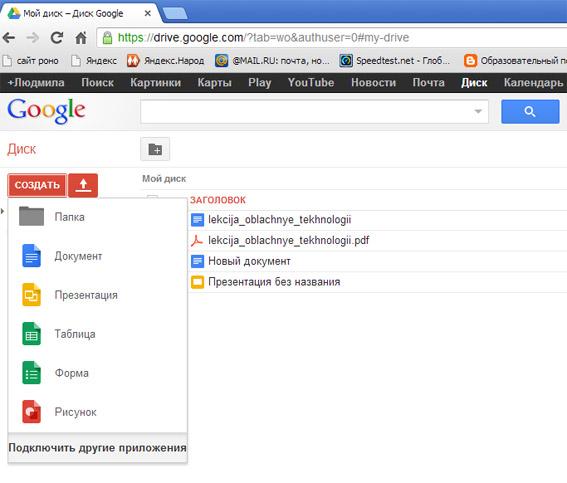Click Подключить другие приложения
Screen dimensions: 567x483
[x=98, y=448]
